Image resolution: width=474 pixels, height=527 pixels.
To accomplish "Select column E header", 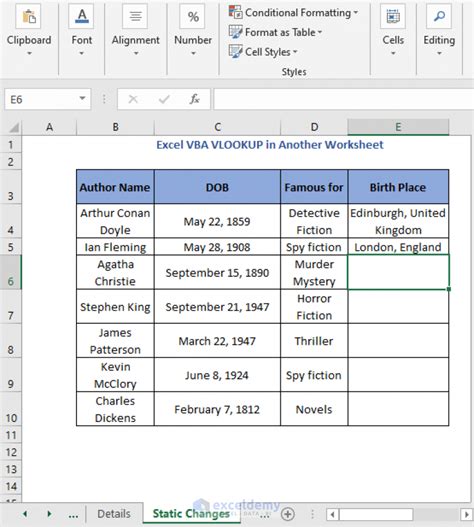I will pyautogui.click(x=398, y=127).
